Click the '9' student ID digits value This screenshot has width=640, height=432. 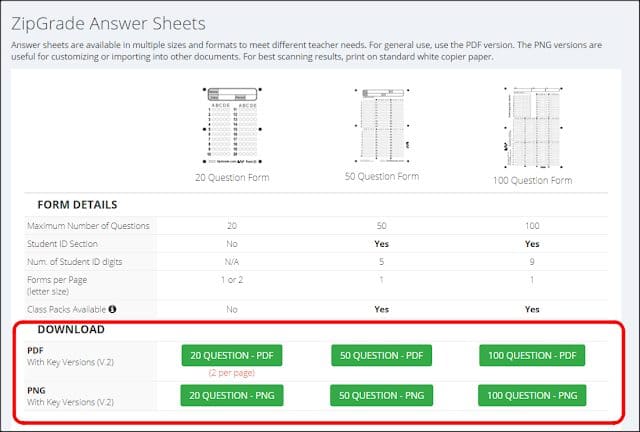(532, 262)
